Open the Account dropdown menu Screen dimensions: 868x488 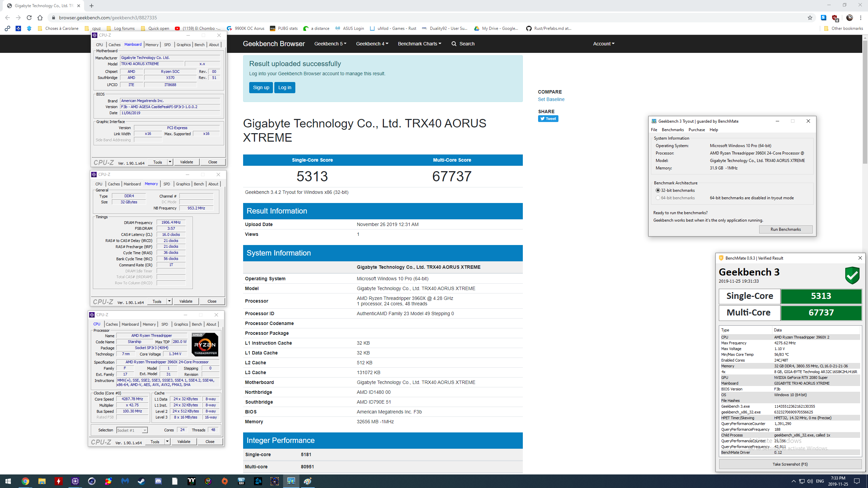(x=604, y=44)
